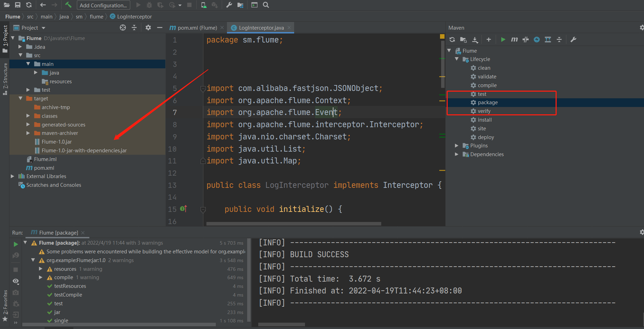Expand External Libraries node

coord(13,176)
